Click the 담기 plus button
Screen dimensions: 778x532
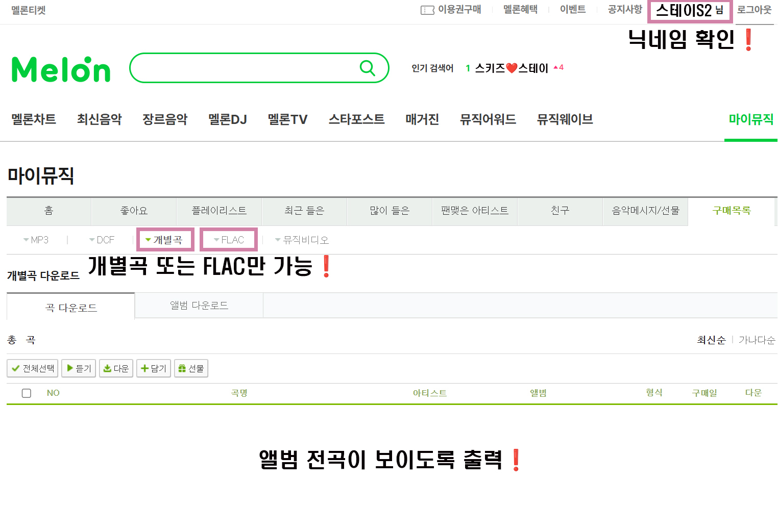coord(153,368)
